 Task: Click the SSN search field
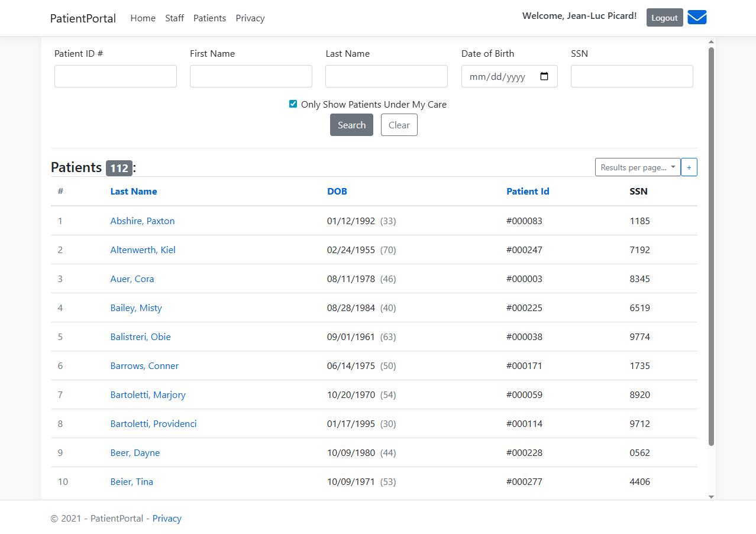631,76
